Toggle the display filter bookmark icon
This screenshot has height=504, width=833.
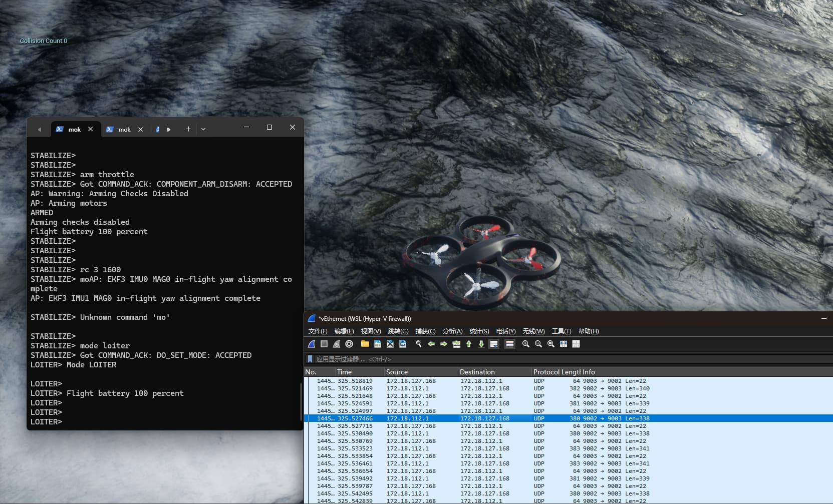pos(310,359)
